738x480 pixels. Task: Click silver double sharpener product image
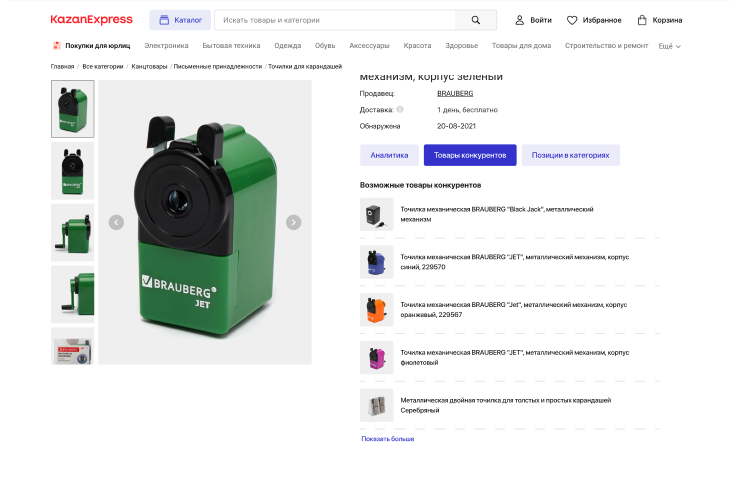pyautogui.click(x=377, y=405)
